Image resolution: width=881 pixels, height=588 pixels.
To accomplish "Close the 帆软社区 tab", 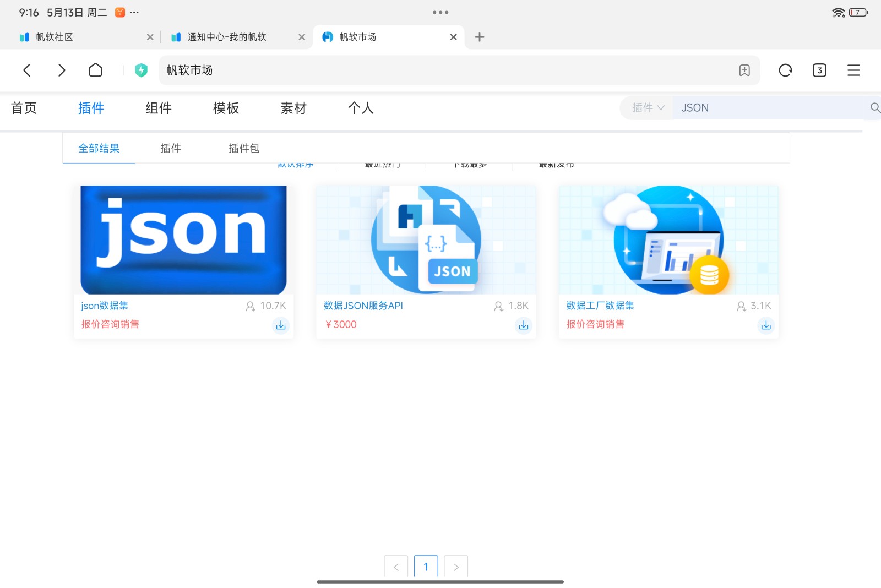I will pyautogui.click(x=150, y=37).
